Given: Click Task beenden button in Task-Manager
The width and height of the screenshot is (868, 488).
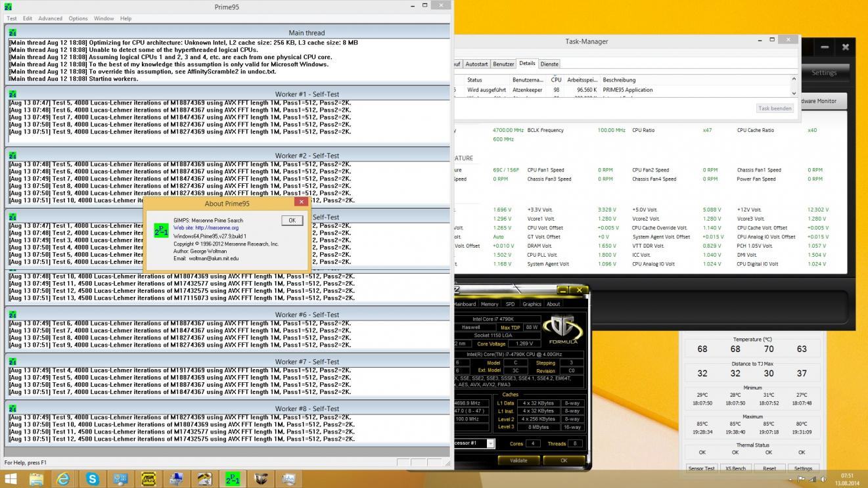Looking at the screenshot, I should coord(775,108).
